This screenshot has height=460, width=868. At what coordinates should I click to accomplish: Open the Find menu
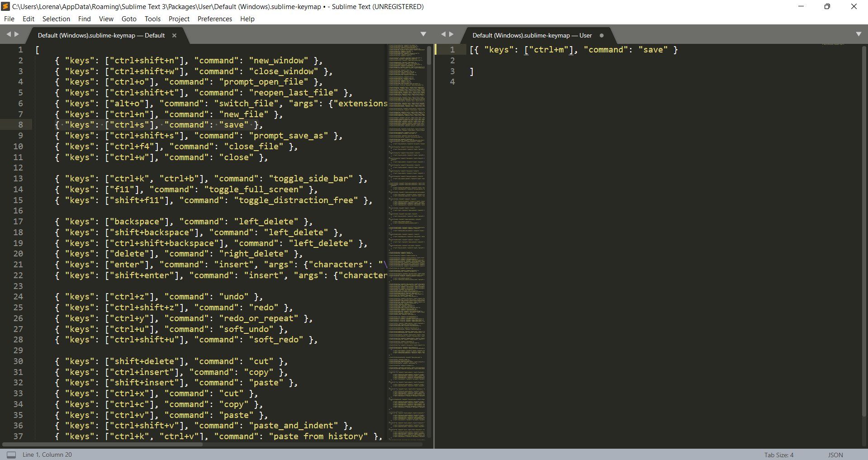[84, 19]
